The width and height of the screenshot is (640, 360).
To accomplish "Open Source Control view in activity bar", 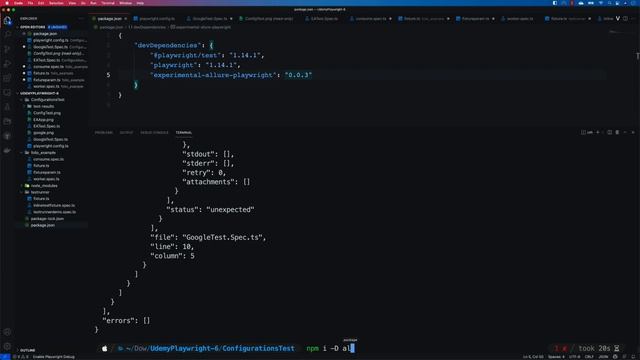I will (7, 49).
